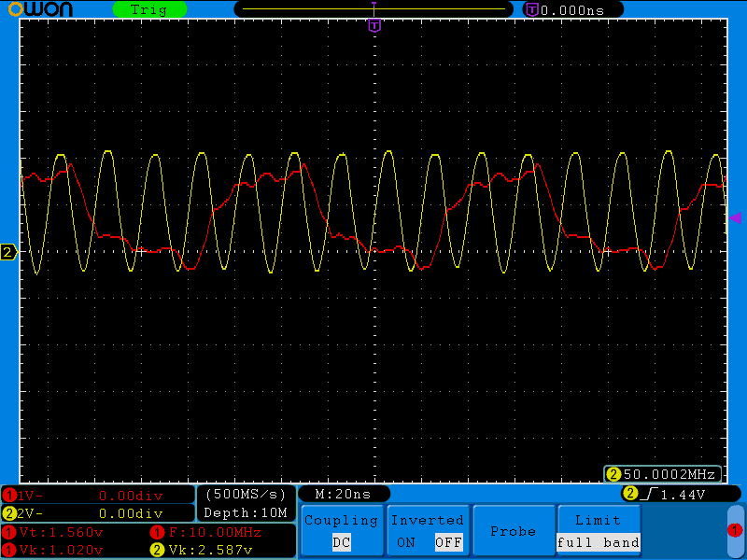Screen dimensions: 747x560
Task: Click the channel 2 frequency counter readout
Action: tap(664, 474)
